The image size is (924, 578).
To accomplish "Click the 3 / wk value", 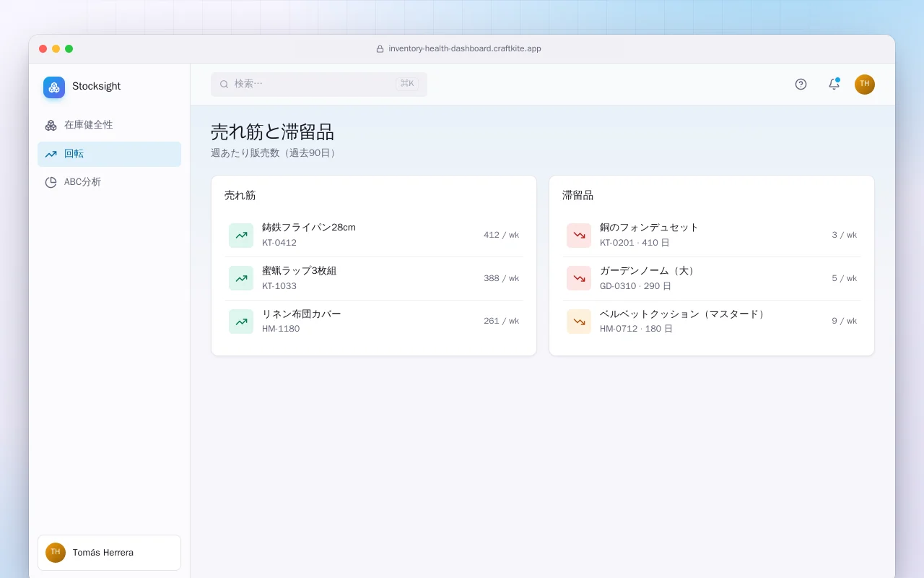I will pyautogui.click(x=845, y=236).
